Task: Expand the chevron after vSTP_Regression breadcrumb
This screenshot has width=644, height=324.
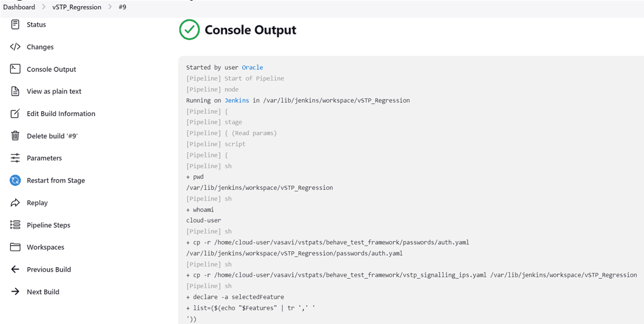Action: coord(110,7)
